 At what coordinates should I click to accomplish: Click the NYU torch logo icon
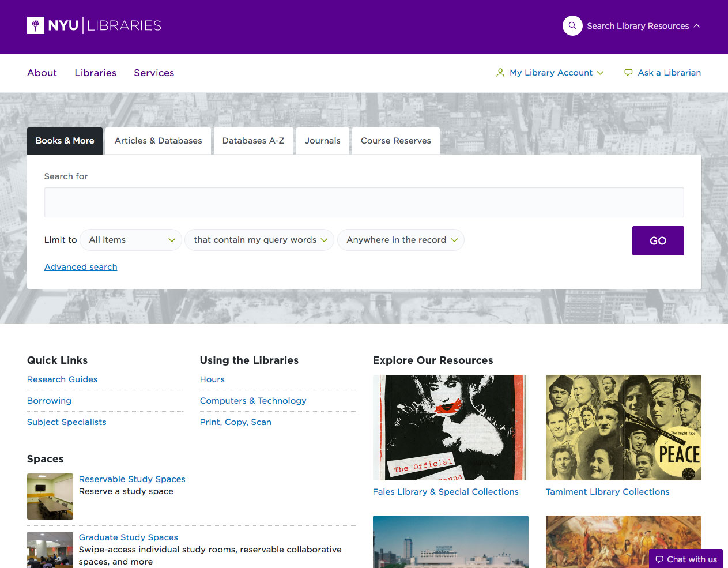[36, 25]
